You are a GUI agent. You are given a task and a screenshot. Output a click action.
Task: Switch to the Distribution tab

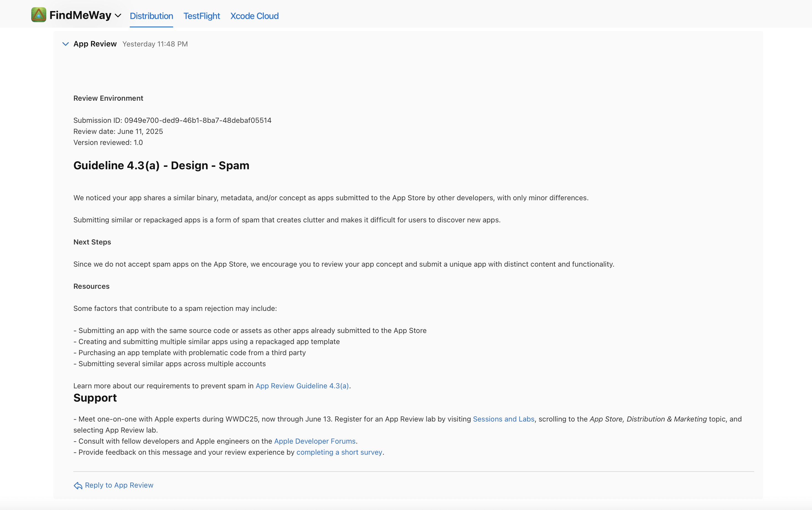[151, 16]
